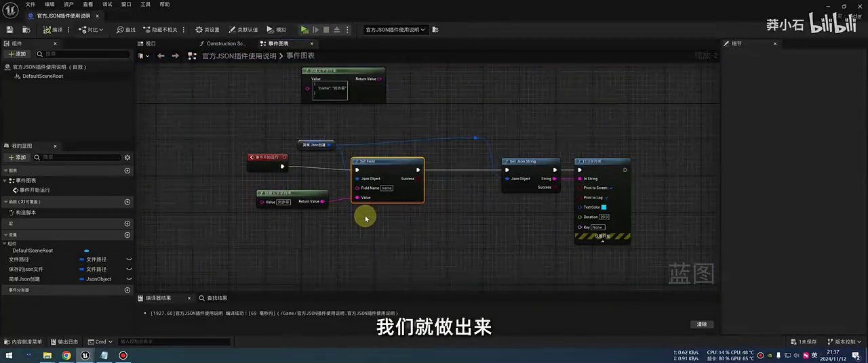Close the 事件图表 graph tab
The image size is (868, 363).
tap(312, 43)
